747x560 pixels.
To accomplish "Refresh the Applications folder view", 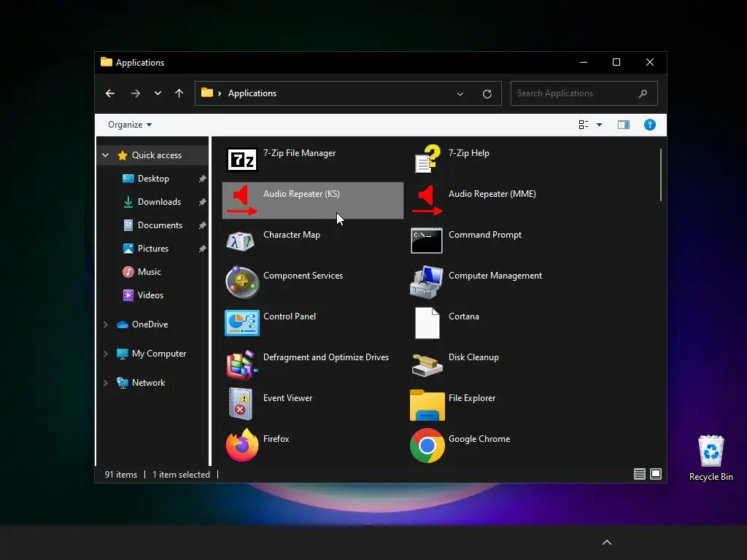I will 487,94.
